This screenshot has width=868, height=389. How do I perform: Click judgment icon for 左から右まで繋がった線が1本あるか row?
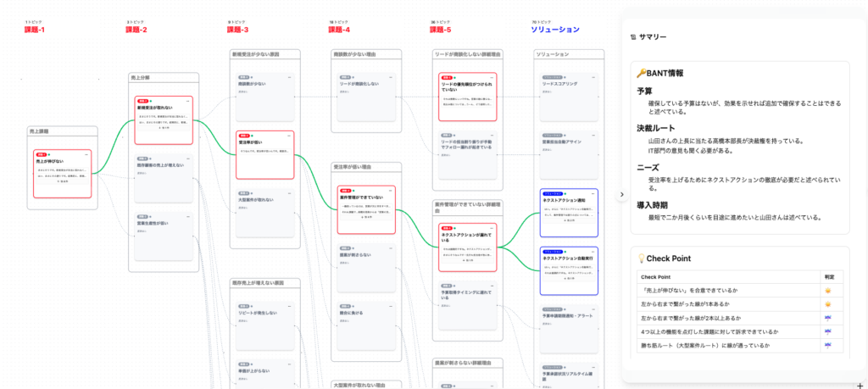pyautogui.click(x=827, y=303)
